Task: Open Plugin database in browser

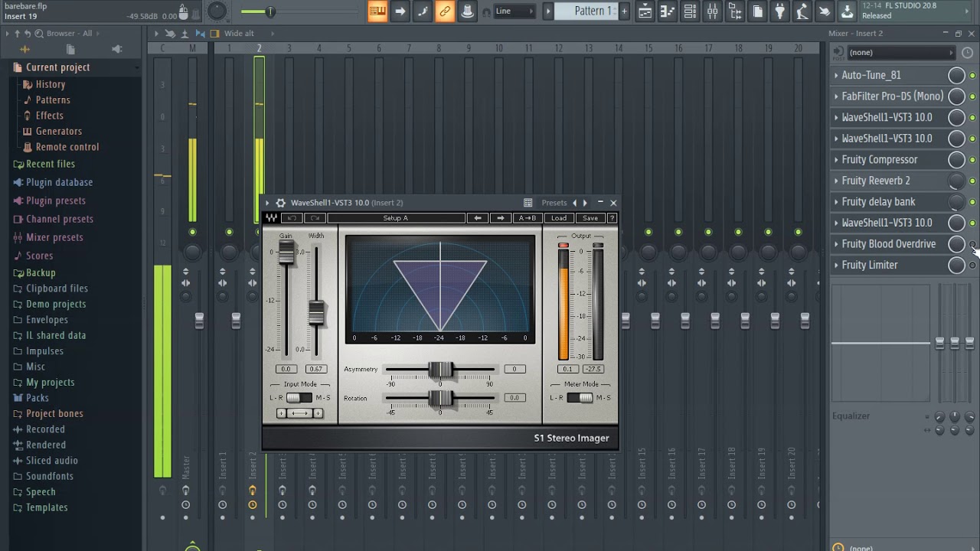Action: click(x=59, y=182)
